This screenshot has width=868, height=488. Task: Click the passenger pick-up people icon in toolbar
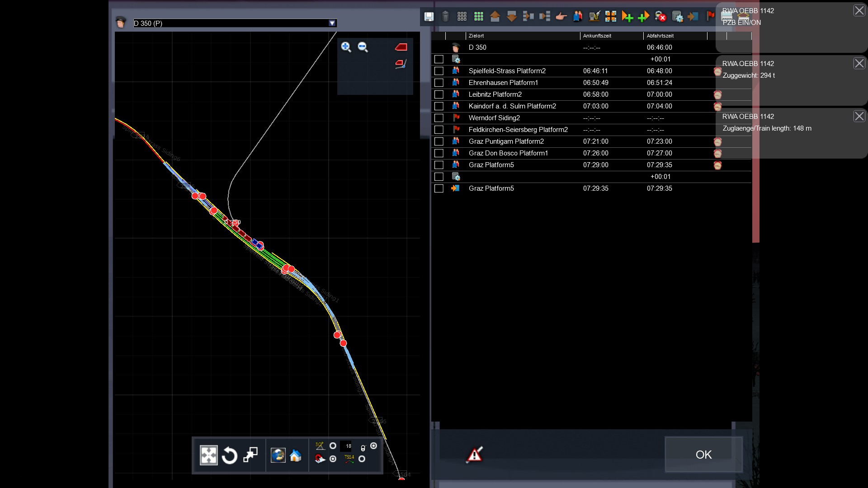tap(577, 17)
